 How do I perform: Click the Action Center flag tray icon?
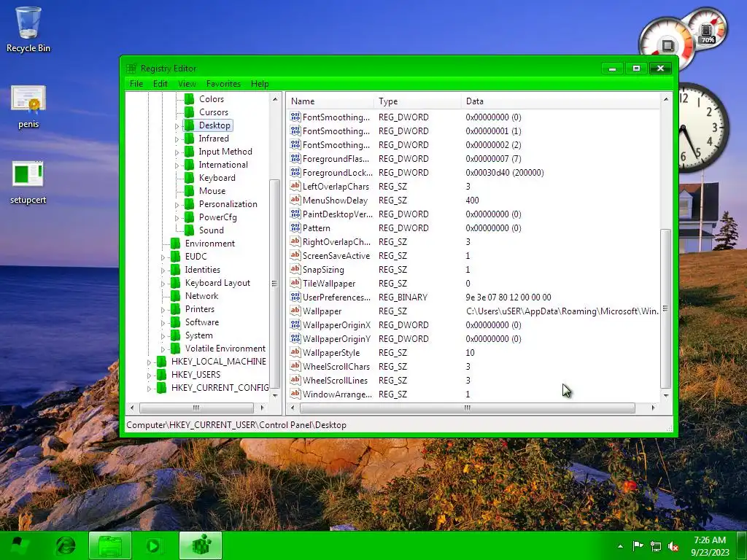tap(638, 545)
